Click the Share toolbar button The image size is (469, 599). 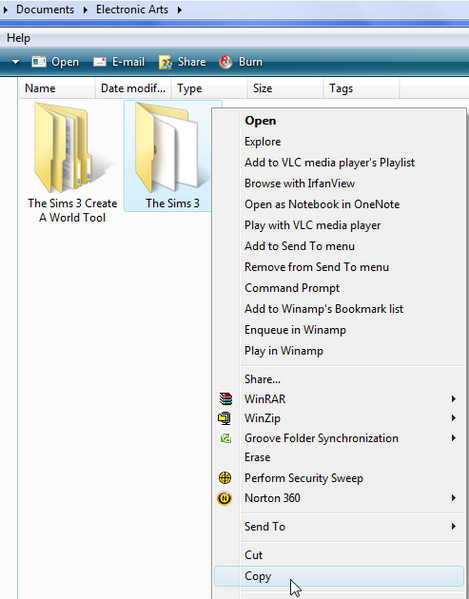tap(183, 62)
